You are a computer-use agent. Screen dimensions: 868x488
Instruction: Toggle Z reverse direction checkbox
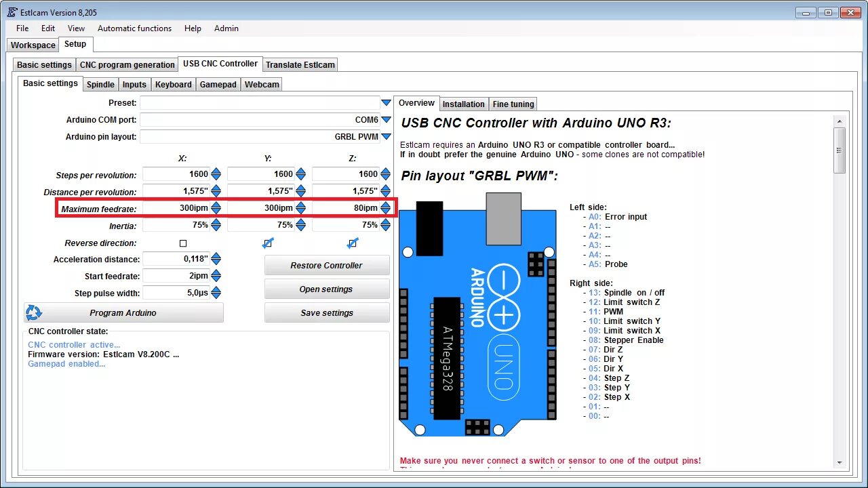[353, 243]
